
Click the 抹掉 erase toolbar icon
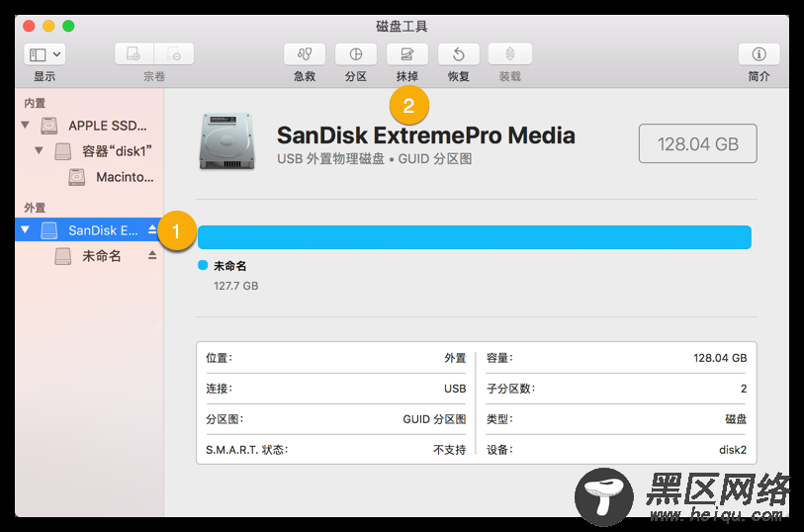pyautogui.click(x=407, y=53)
